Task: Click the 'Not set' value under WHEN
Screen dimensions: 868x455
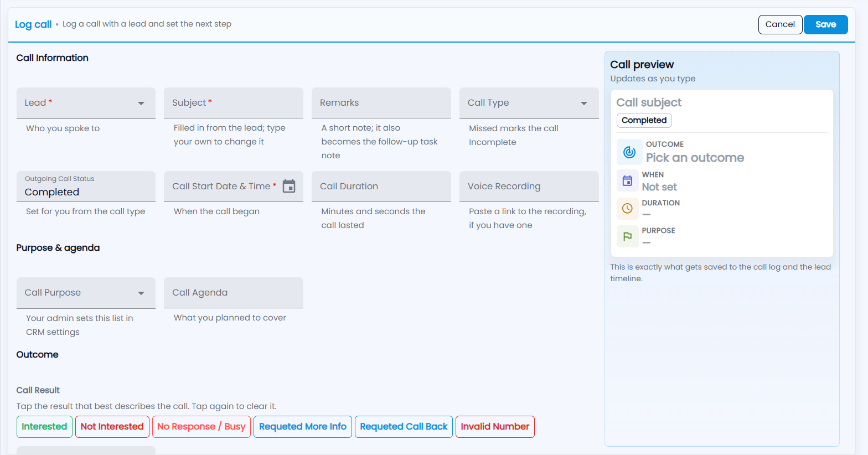Action: pyautogui.click(x=659, y=187)
